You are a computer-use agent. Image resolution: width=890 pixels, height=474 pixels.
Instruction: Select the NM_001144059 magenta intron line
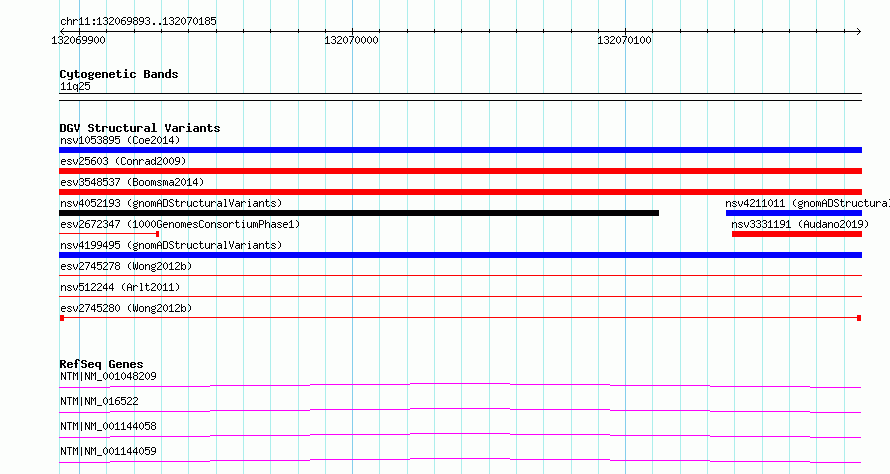(460, 460)
